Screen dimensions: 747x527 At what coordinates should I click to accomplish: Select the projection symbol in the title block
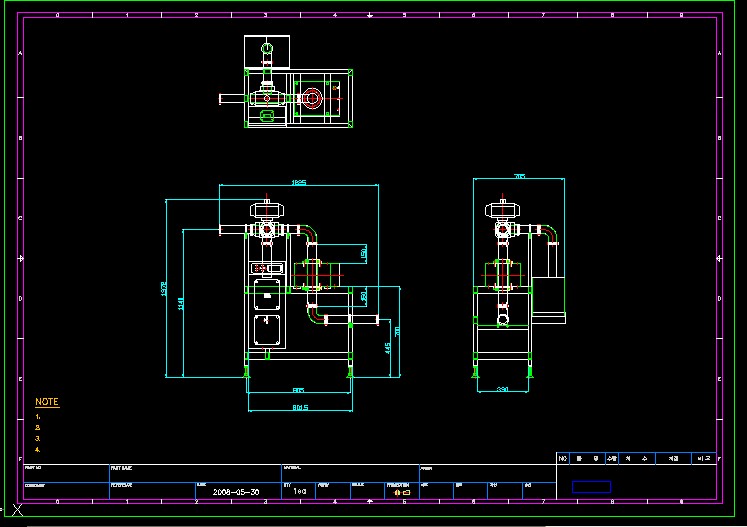(402, 493)
